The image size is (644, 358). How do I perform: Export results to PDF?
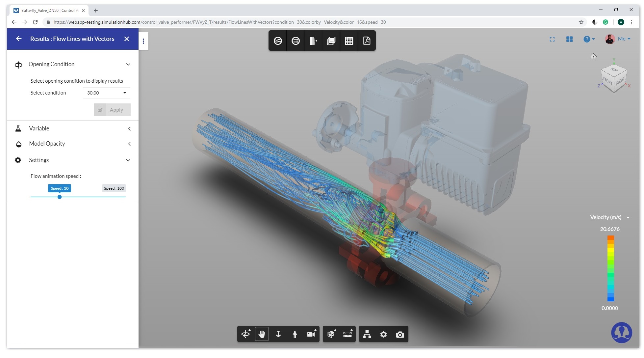click(x=367, y=41)
